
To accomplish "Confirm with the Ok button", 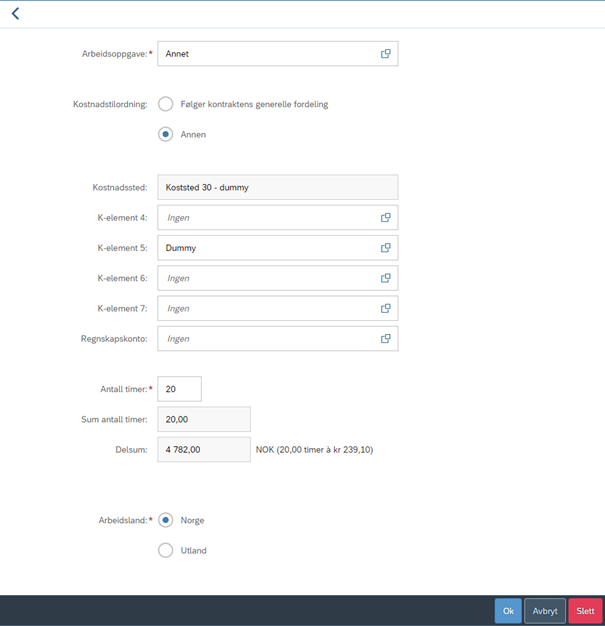I will [508, 611].
